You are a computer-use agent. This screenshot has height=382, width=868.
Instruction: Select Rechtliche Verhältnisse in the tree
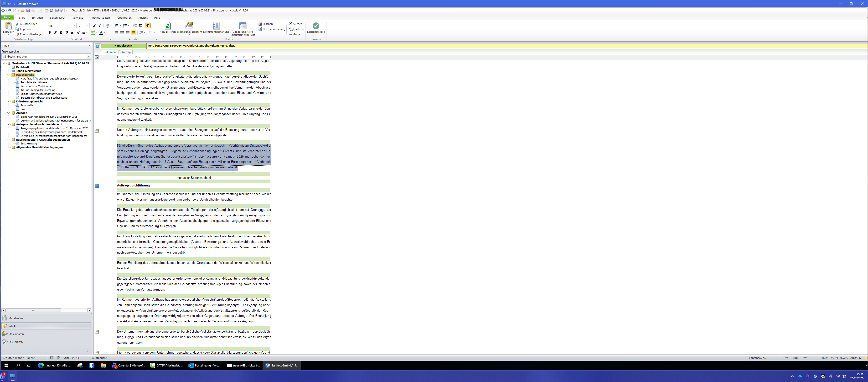click(x=34, y=82)
